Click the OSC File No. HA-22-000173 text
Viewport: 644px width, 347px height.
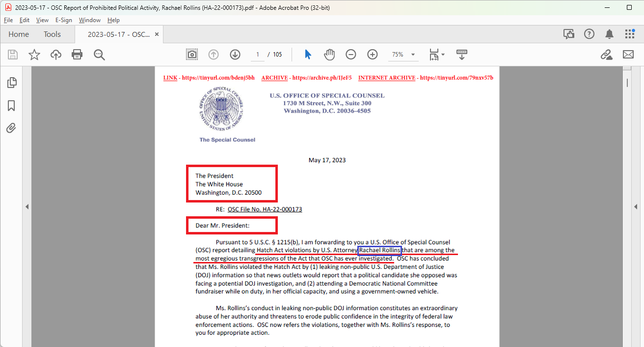click(x=265, y=209)
